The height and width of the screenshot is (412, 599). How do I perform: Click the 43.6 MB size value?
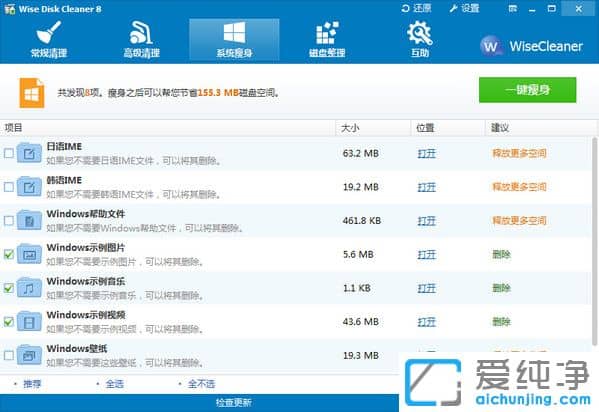coord(361,321)
